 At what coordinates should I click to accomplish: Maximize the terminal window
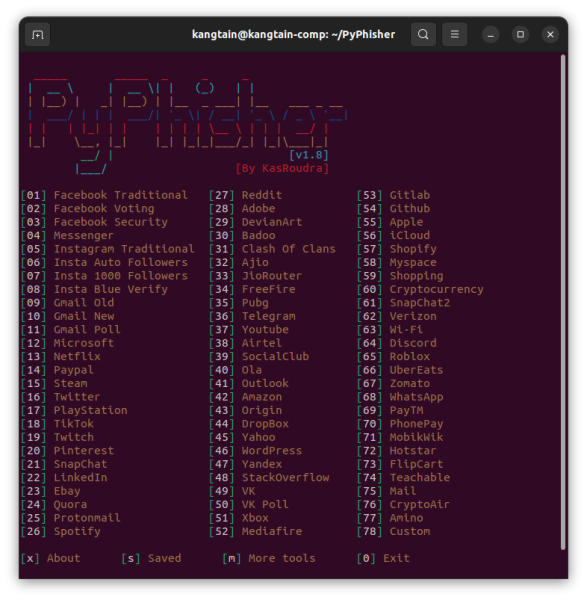[x=520, y=35]
